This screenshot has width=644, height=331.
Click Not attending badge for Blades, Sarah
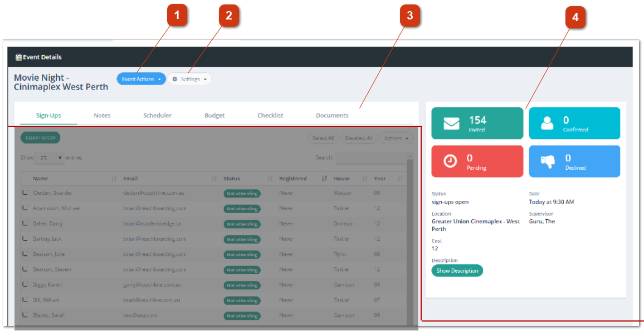point(242,316)
